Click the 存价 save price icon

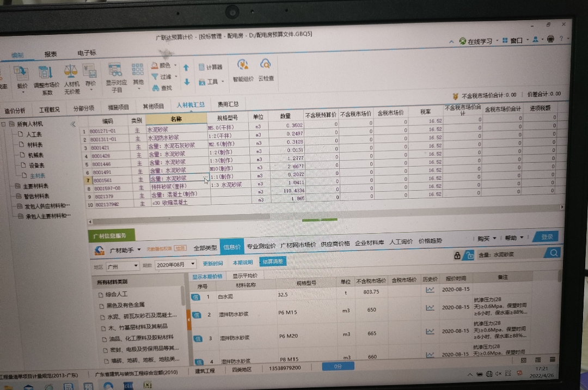[90, 71]
